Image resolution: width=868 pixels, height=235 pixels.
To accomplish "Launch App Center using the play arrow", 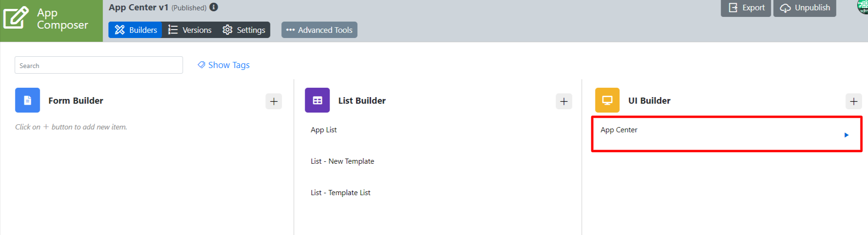I will pyautogui.click(x=846, y=135).
